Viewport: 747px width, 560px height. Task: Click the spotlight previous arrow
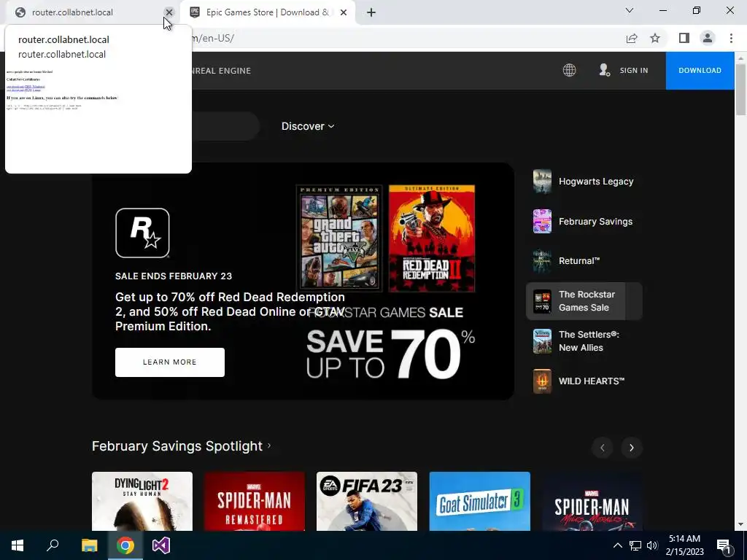click(602, 448)
